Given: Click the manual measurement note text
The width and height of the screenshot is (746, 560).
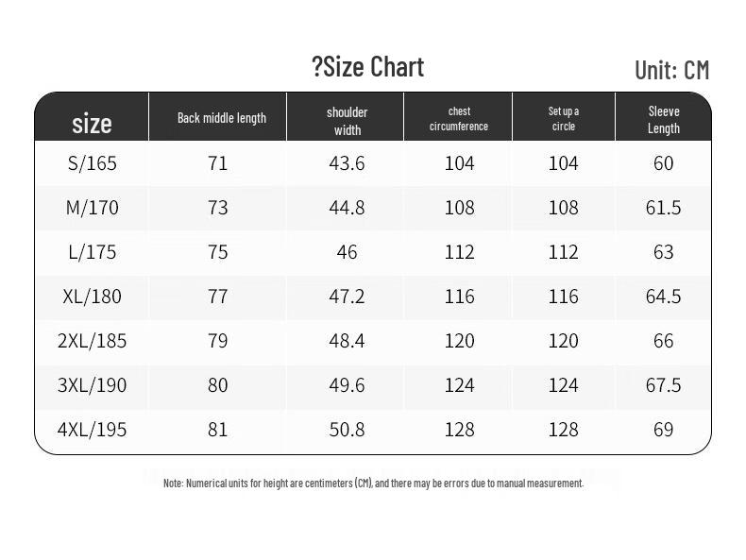Looking at the screenshot, I should tap(374, 484).
